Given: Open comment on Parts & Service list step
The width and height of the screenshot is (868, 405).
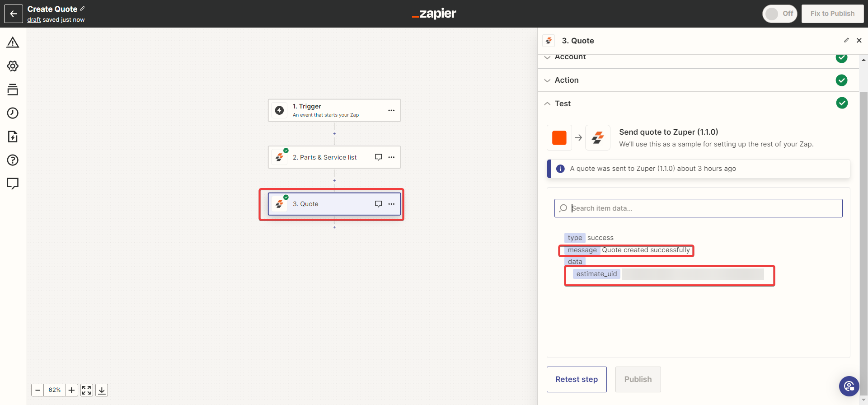Looking at the screenshot, I should click(379, 157).
